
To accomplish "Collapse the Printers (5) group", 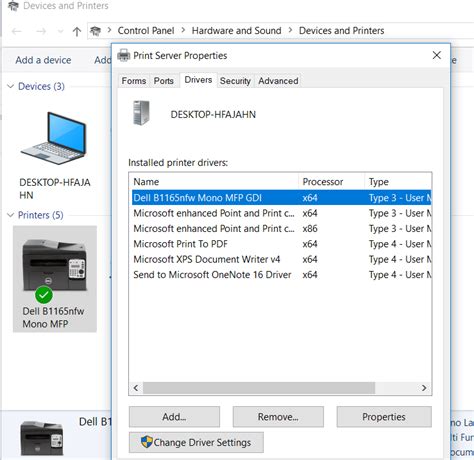I will pyautogui.click(x=10, y=215).
